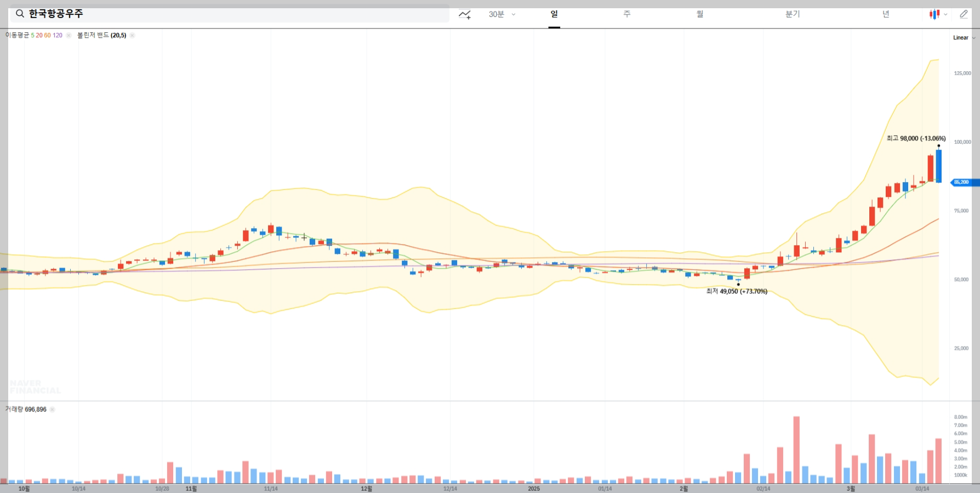Image resolution: width=980 pixels, height=493 pixels.
Task: Click the 거래량 696,896 label
Action: coord(26,410)
